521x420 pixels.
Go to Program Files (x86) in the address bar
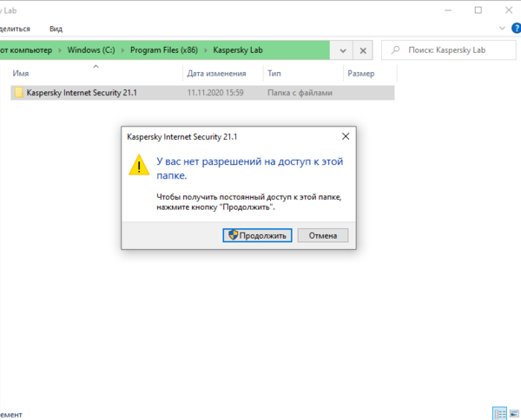164,50
